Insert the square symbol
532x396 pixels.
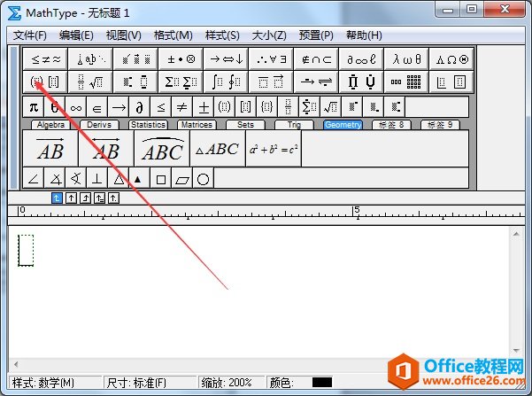pos(161,178)
